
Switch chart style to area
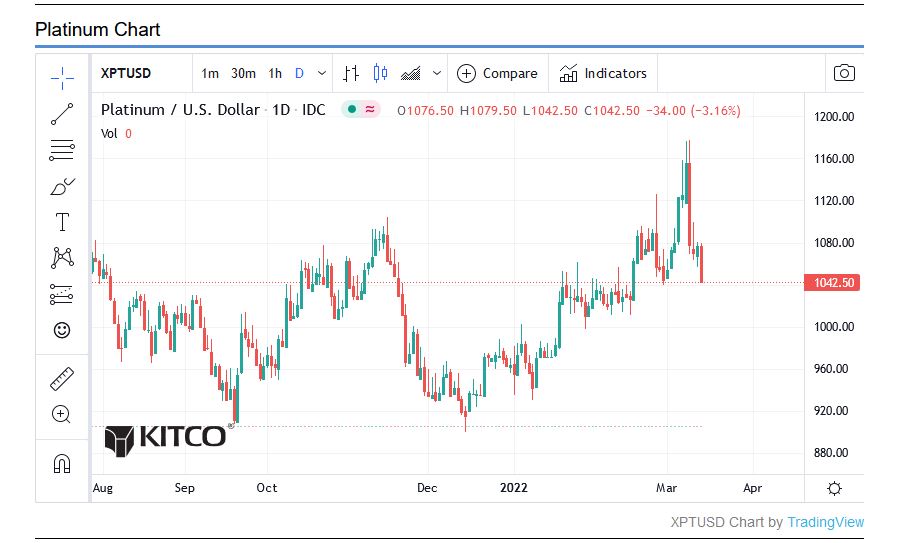pyautogui.click(x=411, y=73)
